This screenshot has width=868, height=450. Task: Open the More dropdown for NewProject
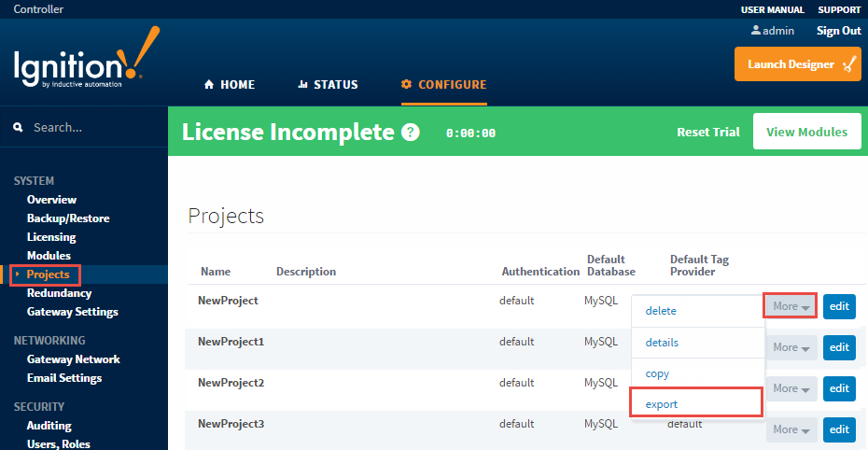(791, 306)
